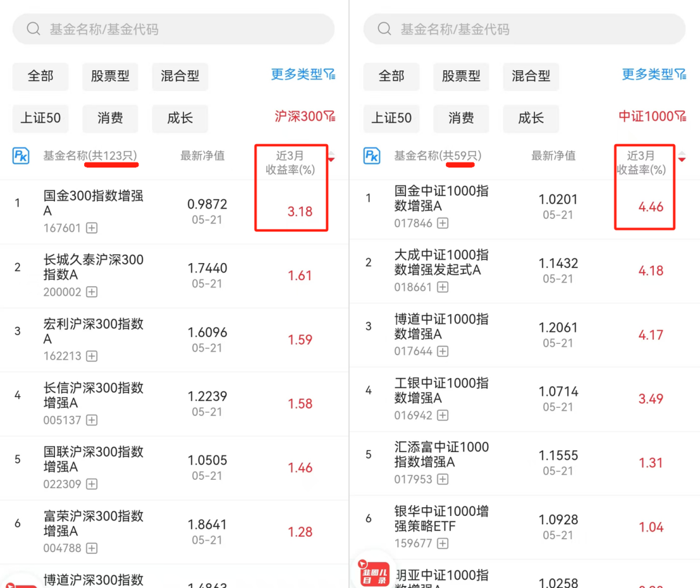Click net value 1.1432

558,264
